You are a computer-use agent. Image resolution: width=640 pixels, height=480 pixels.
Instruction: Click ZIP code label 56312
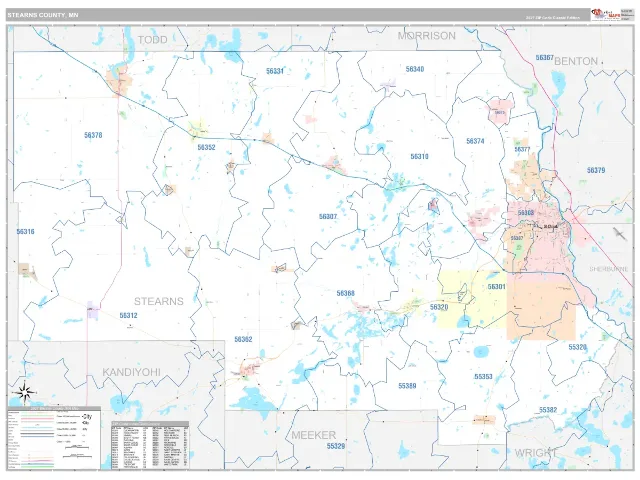128,316
